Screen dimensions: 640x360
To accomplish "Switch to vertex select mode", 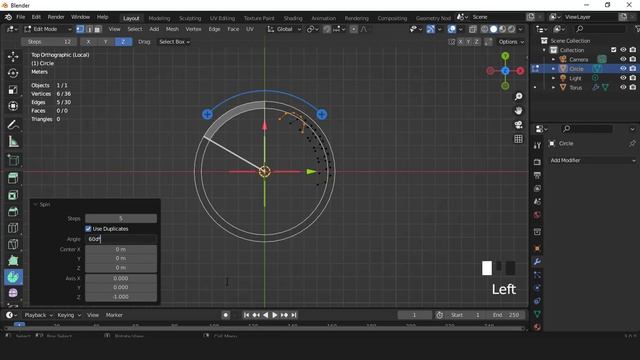I will [80, 29].
